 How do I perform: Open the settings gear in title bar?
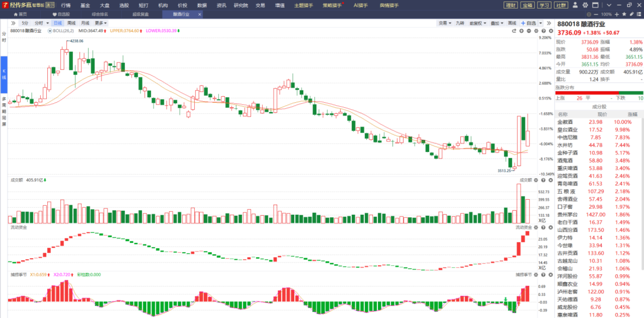[585, 5]
